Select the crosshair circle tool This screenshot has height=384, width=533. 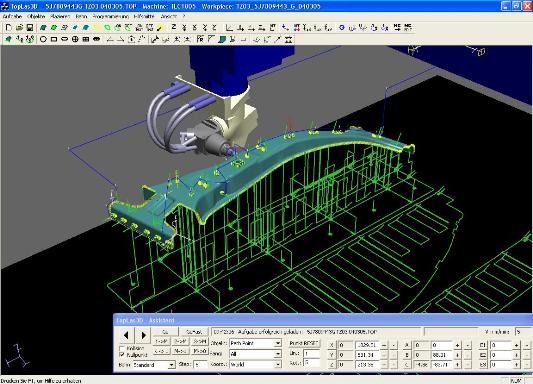click(x=75, y=39)
